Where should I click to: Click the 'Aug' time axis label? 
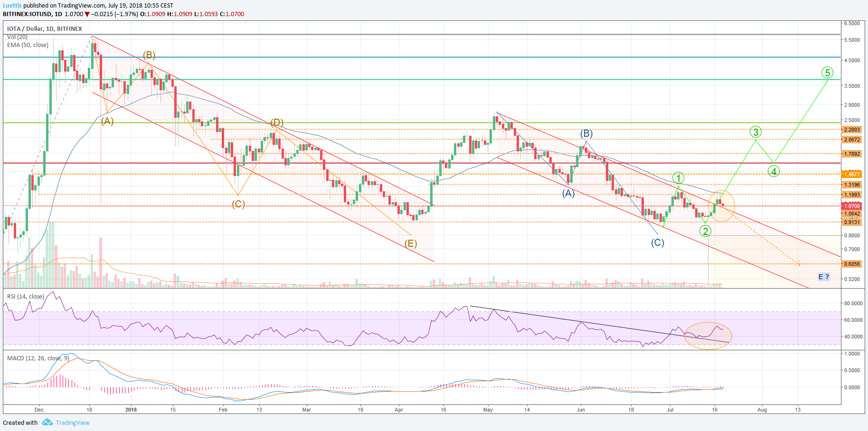[x=762, y=410]
